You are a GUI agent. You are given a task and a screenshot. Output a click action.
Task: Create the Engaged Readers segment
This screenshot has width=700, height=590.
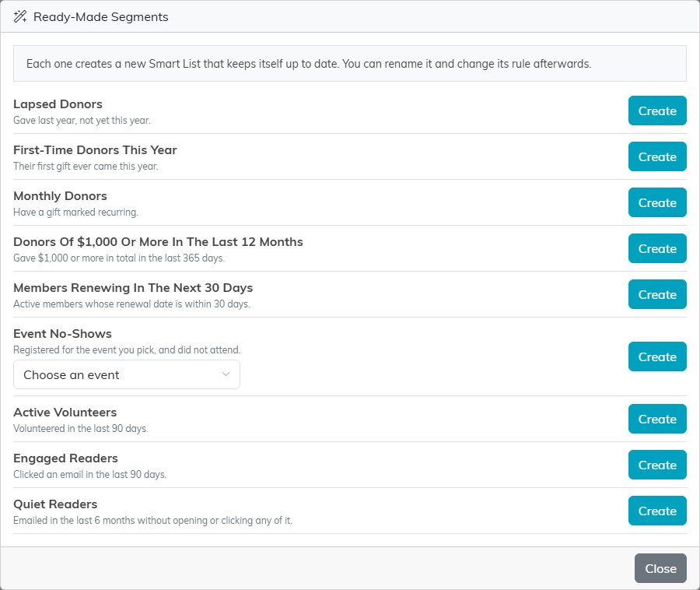click(x=657, y=465)
